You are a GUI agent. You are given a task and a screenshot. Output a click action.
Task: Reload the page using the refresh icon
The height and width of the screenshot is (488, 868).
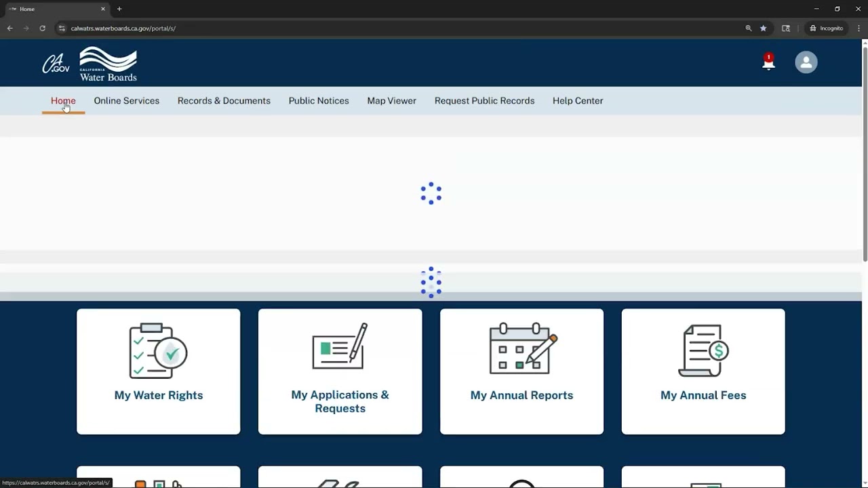click(42, 28)
